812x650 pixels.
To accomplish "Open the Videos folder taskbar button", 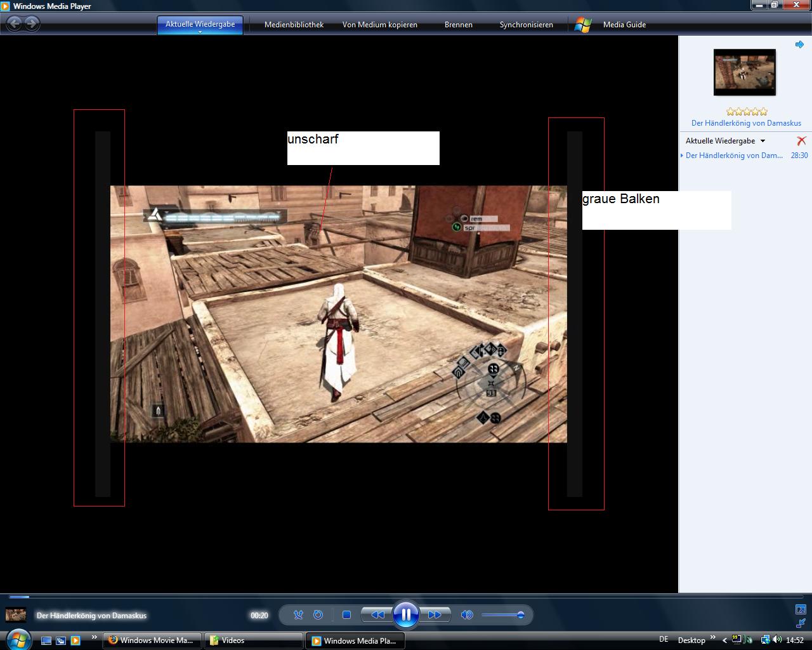I will (x=254, y=640).
